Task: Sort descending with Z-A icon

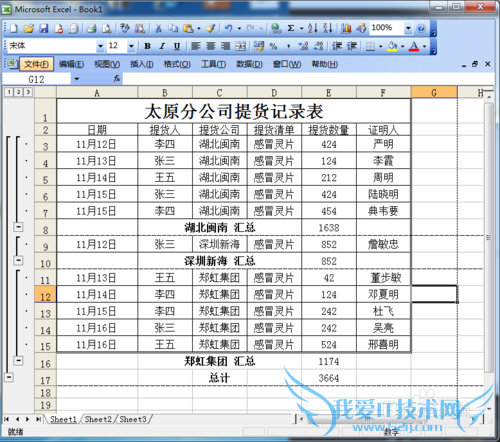Action: pos(327,28)
